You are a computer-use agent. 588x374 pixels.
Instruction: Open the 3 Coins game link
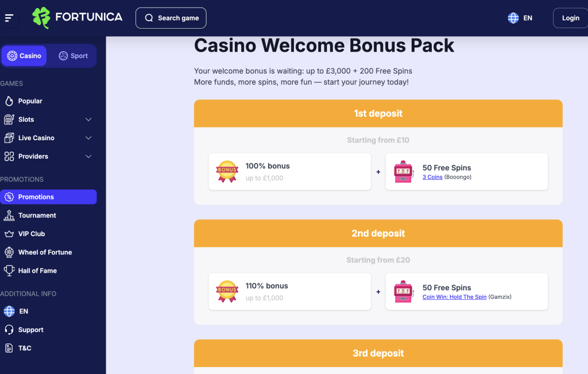pyautogui.click(x=432, y=176)
